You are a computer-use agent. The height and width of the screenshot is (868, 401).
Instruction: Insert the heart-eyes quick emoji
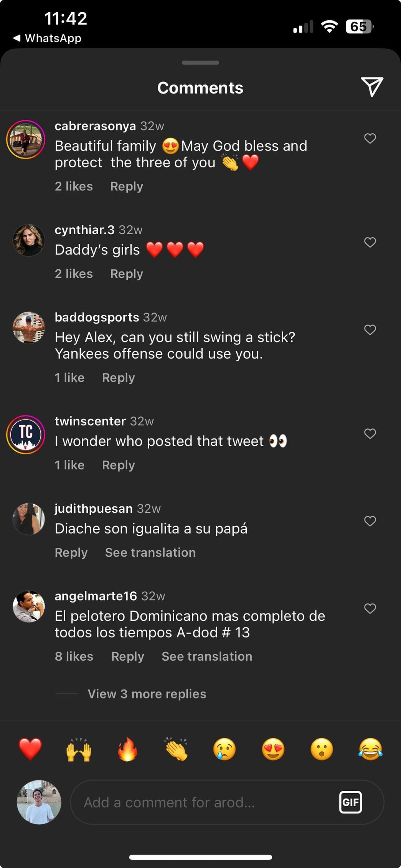(x=273, y=749)
